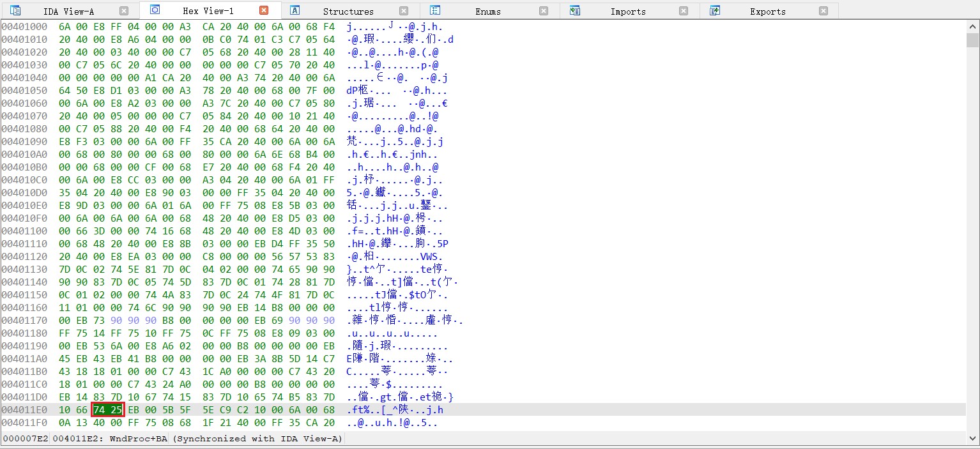
Task: Switch to the Imports tab
Action: [x=628, y=11]
